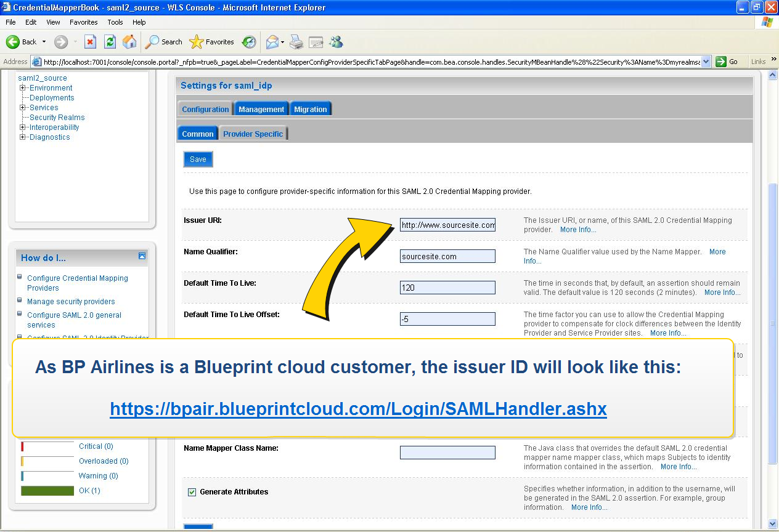Open the Help menu
This screenshot has width=779, height=532.
click(139, 22)
